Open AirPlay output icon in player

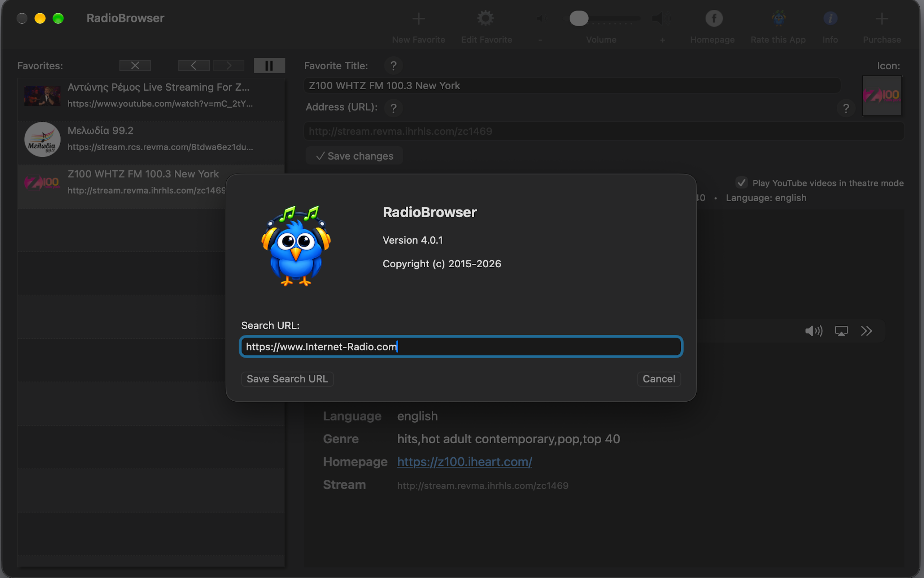841,331
